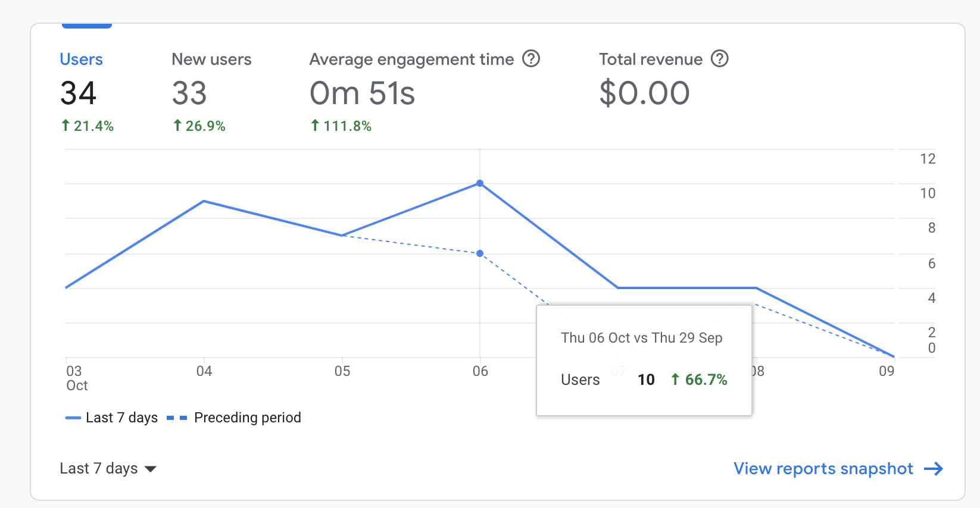
Task: Click the 05 axis date label
Action: tap(342, 371)
